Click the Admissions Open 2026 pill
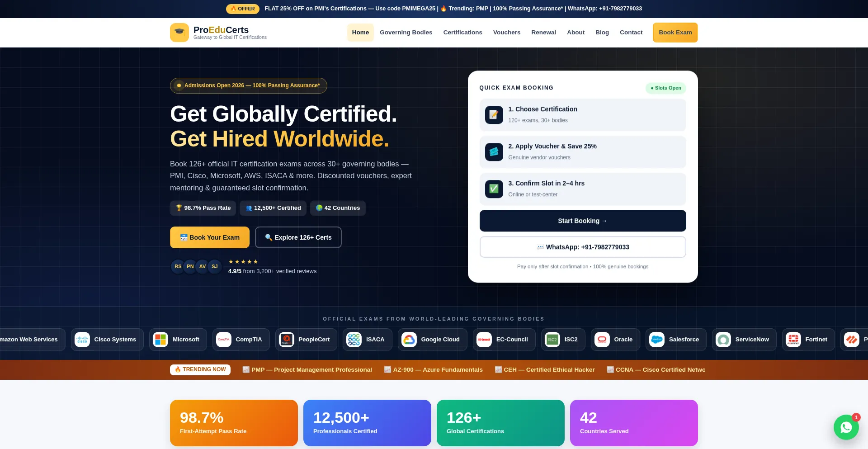 pos(249,85)
